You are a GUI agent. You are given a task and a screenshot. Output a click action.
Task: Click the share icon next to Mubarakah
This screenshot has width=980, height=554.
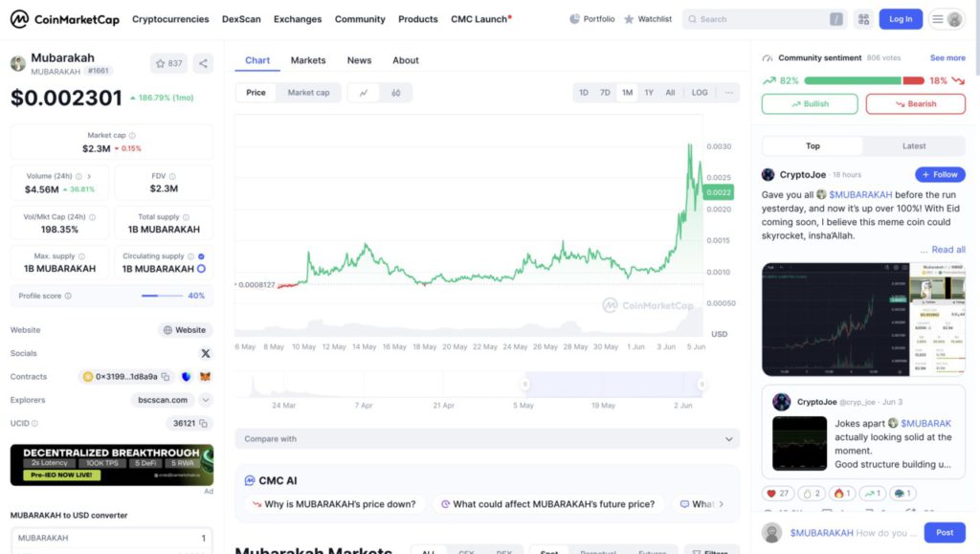203,63
